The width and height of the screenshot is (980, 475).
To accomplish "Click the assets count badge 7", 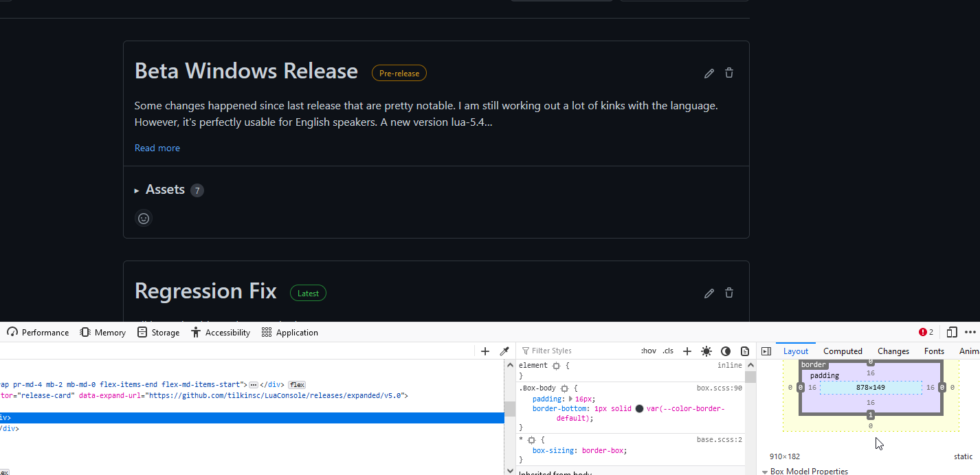I will (197, 190).
